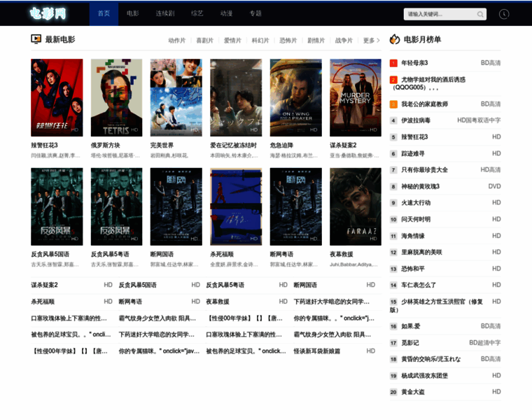532x420 pixels.
Task: Switch to the 动漫 tab
Action: pyautogui.click(x=226, y=13)
